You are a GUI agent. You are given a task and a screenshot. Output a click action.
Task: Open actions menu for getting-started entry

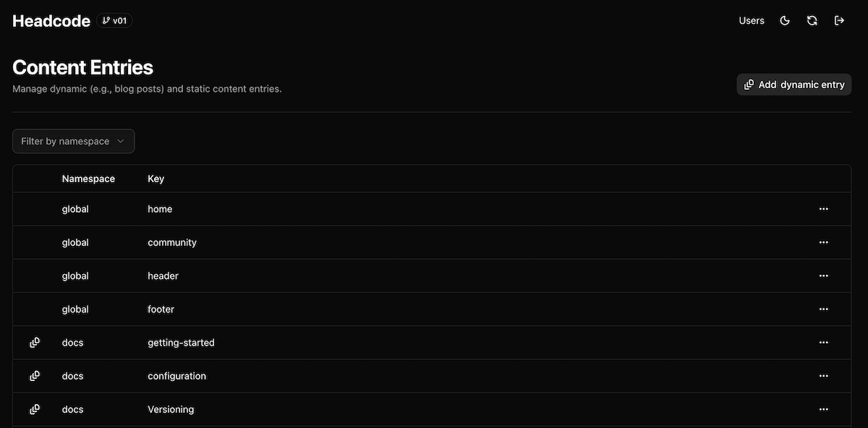[x=823, y=342]
